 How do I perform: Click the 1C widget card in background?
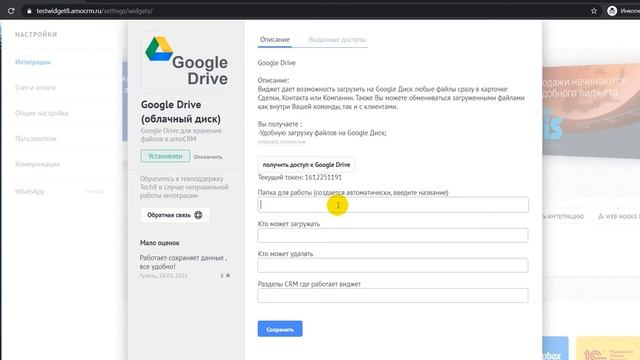608,349
